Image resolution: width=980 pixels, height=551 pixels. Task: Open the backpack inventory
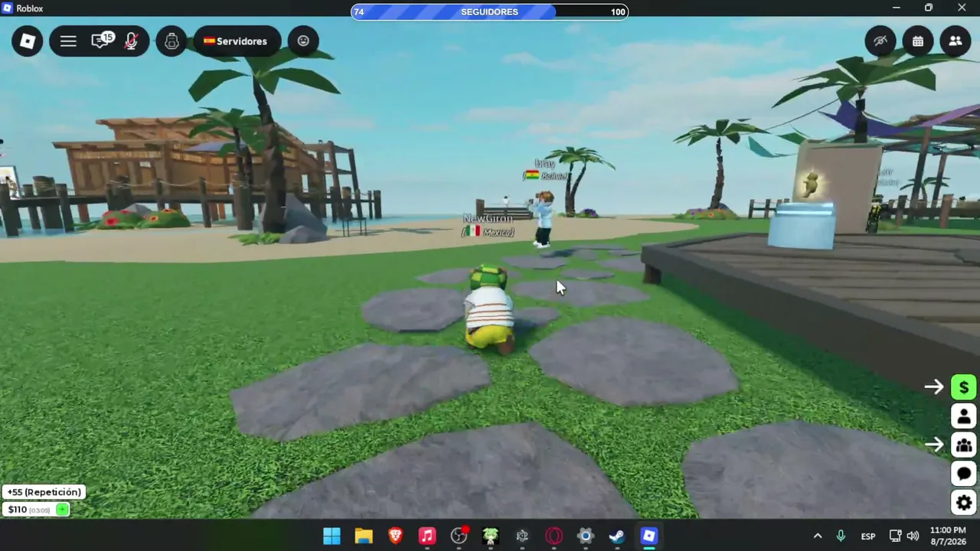pyautogui.click(x=171, y=41)
